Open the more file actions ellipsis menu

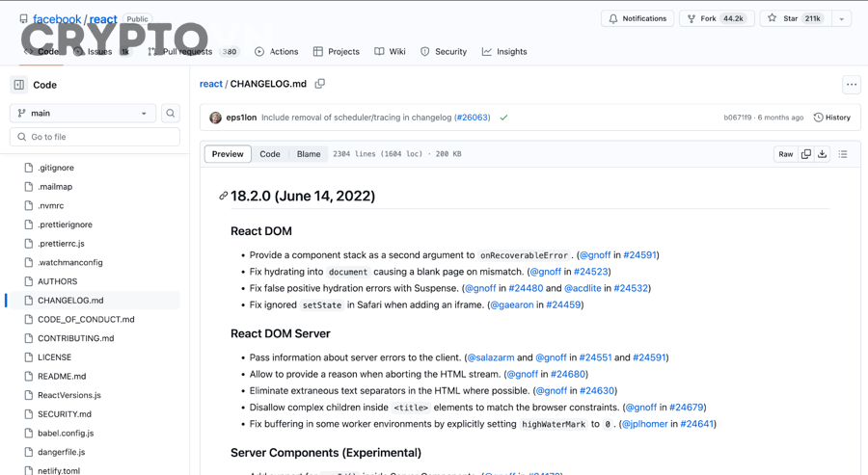point(852,85)
